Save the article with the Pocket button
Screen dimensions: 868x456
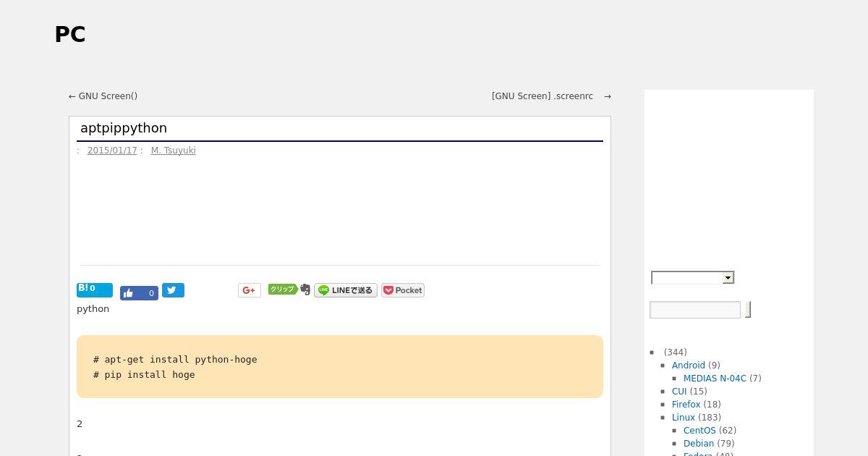[403, 290]
